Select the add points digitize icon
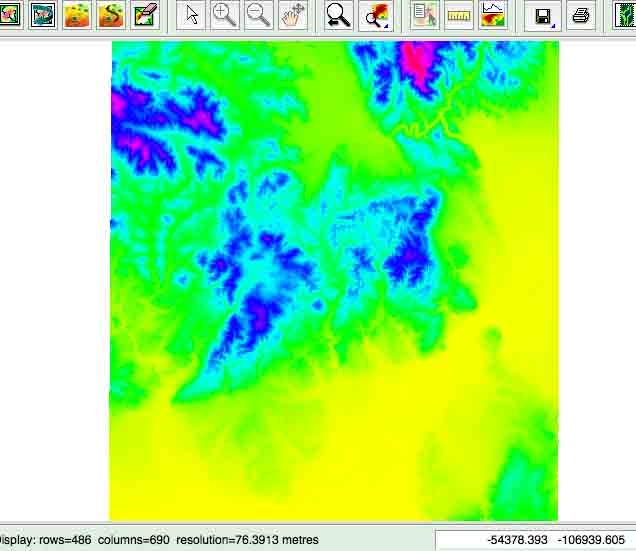The width and height of the screenshot is (636, 551). pyautogui.click(x=77, y=15)
